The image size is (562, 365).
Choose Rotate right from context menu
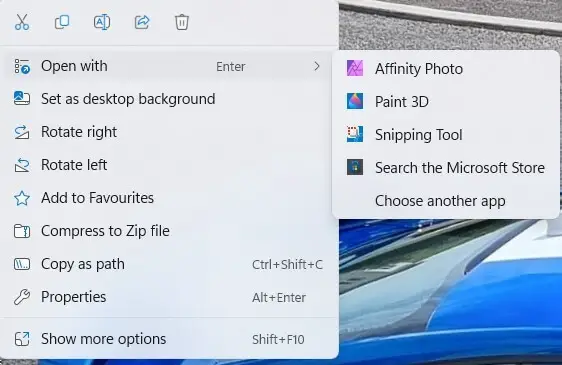[x=167, y=132]
